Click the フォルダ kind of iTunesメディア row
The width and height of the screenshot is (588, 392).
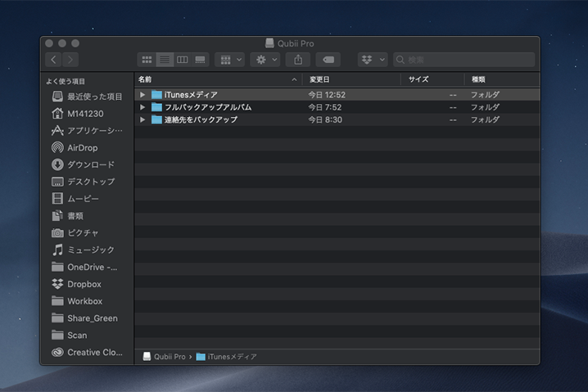(x=485, y=95)
